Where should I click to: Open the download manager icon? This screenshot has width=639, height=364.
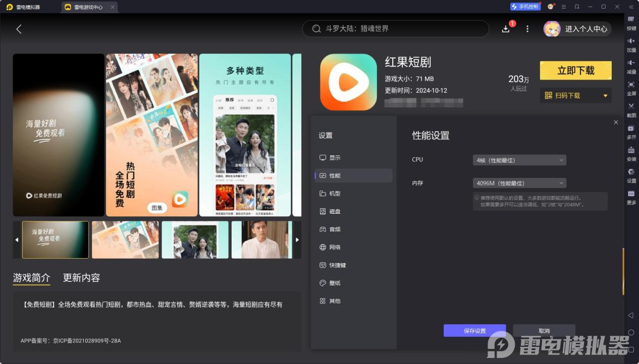tap(506, 29)
